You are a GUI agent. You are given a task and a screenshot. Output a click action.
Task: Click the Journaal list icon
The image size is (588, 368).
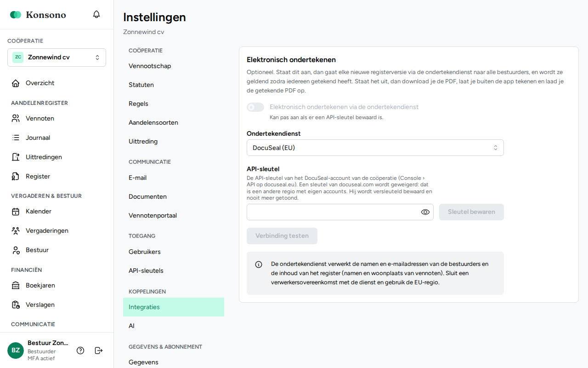16,138
